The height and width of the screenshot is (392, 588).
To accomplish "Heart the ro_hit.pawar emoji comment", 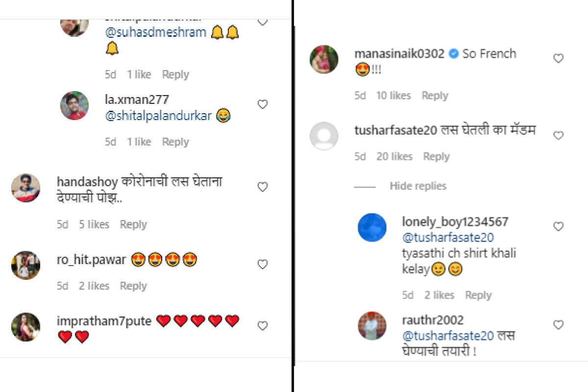I will [263, 265].
